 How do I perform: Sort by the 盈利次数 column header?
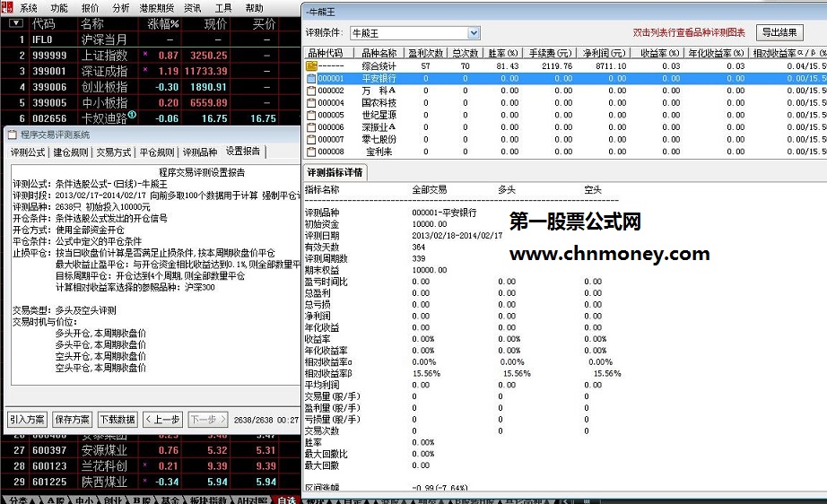point(426,53)
